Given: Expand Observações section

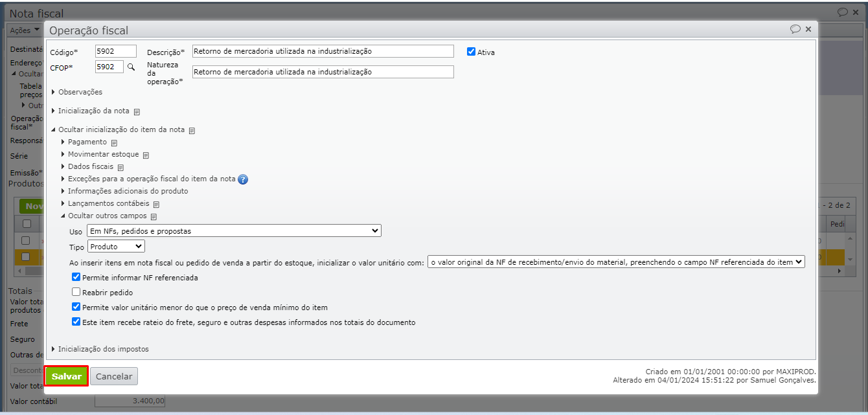Looking at the screenshot, I should (76, 92).
